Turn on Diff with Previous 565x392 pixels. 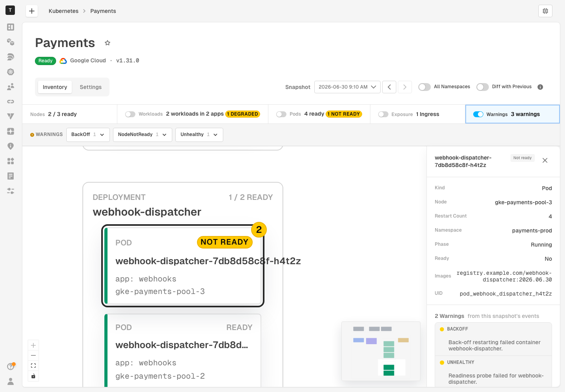[483, 87]
